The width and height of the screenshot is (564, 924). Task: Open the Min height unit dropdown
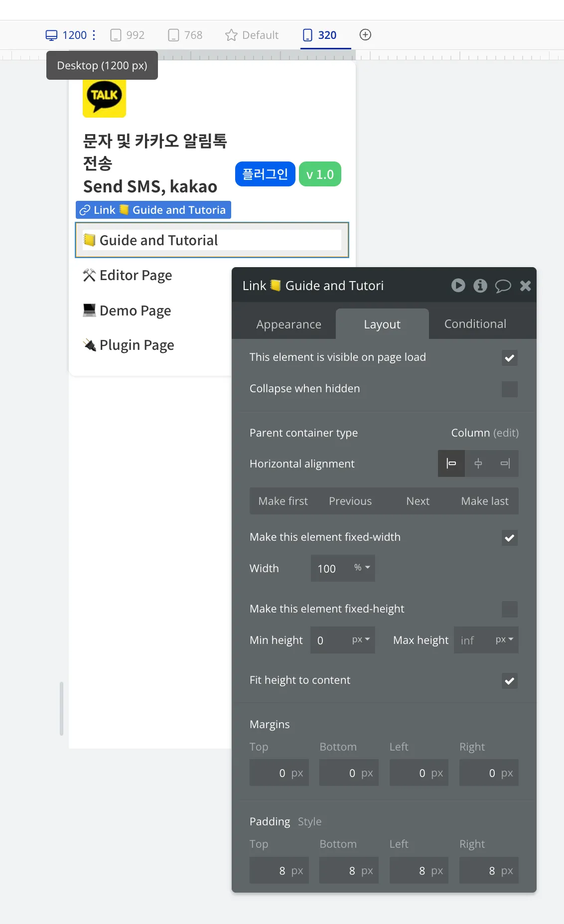pos(361,639)
